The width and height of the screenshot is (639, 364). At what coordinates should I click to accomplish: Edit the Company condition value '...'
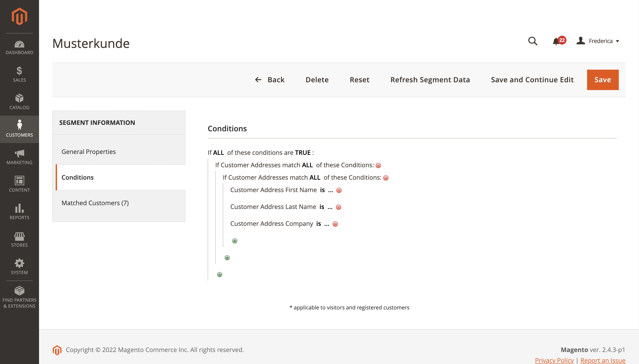click(327, 224)
